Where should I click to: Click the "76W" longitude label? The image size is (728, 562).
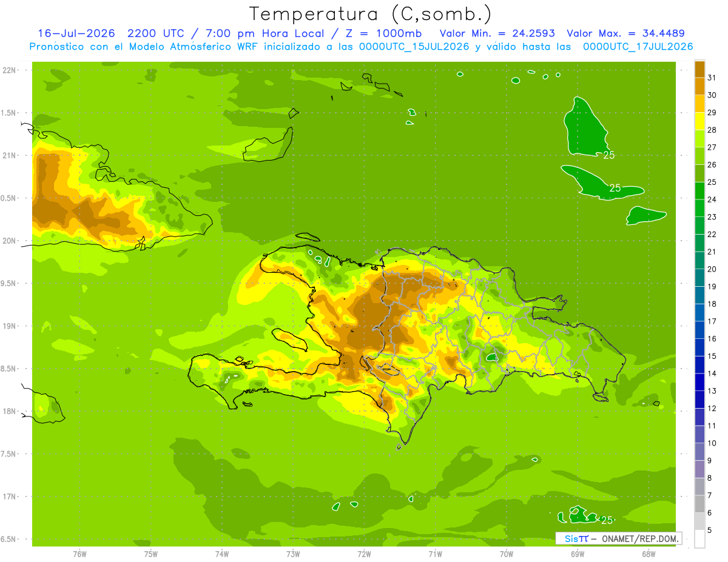tap(79, 554)
